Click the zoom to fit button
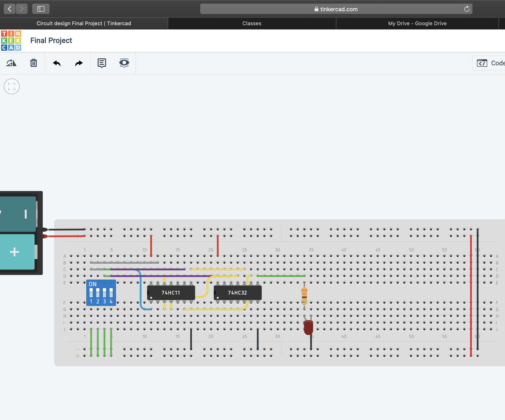 pos(12,86)
